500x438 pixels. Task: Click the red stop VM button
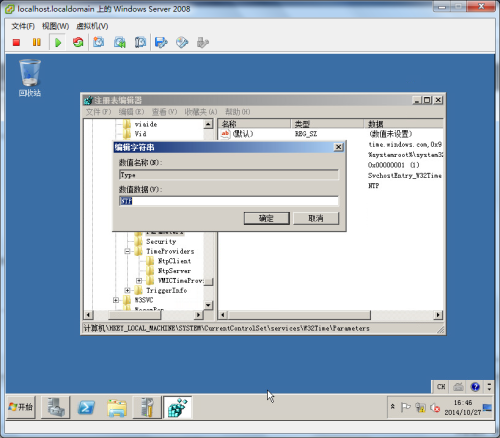pyautogui.click(x=16, y=42)
